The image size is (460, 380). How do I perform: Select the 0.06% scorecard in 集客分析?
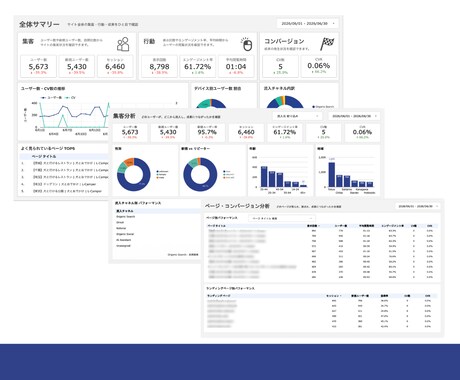[x=362, y=132]
